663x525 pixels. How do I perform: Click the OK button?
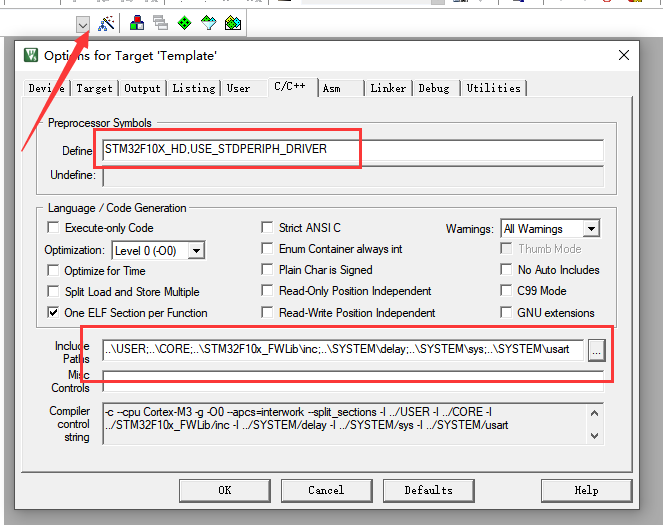point(225,491)
